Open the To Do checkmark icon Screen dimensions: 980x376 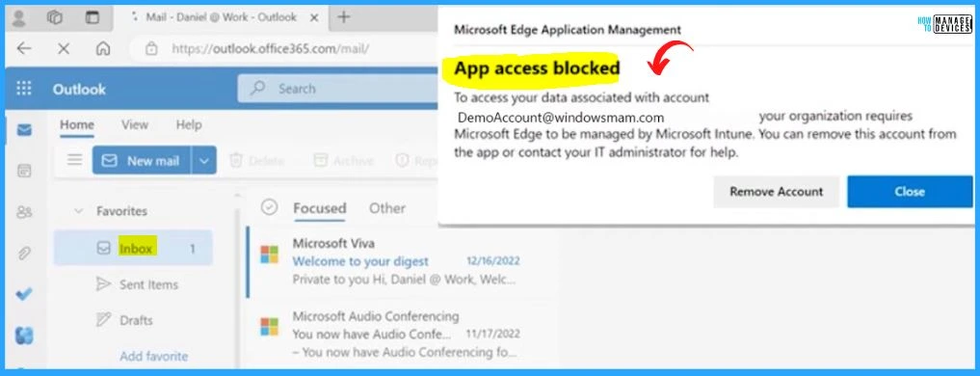[x=24, y=294]
